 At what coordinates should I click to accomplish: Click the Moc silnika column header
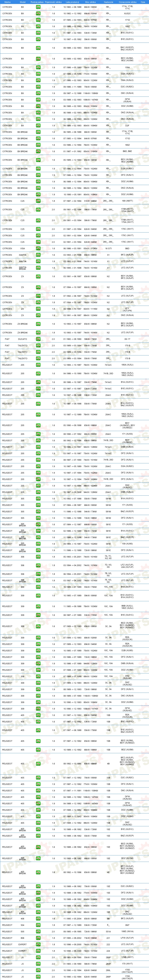[91, 2]
